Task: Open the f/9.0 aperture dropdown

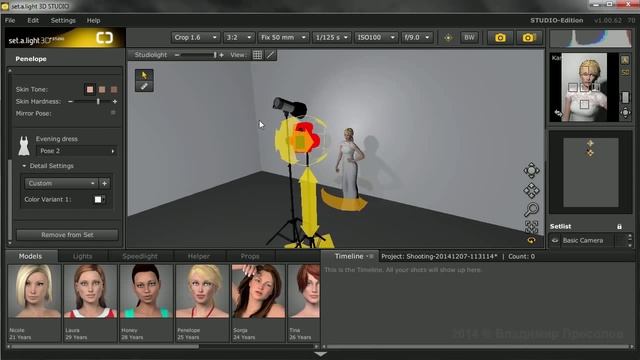Action: pyautogui.click(x=416, y=38)
